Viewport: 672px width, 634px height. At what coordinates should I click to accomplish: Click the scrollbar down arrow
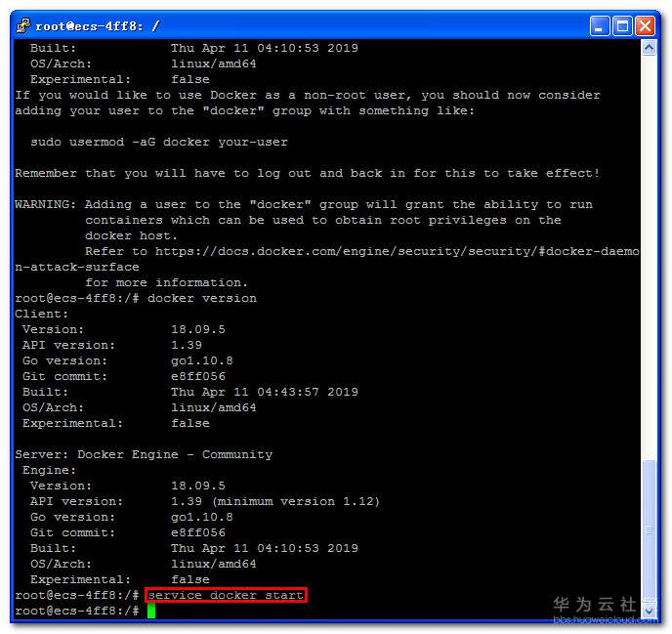point(649,611)
